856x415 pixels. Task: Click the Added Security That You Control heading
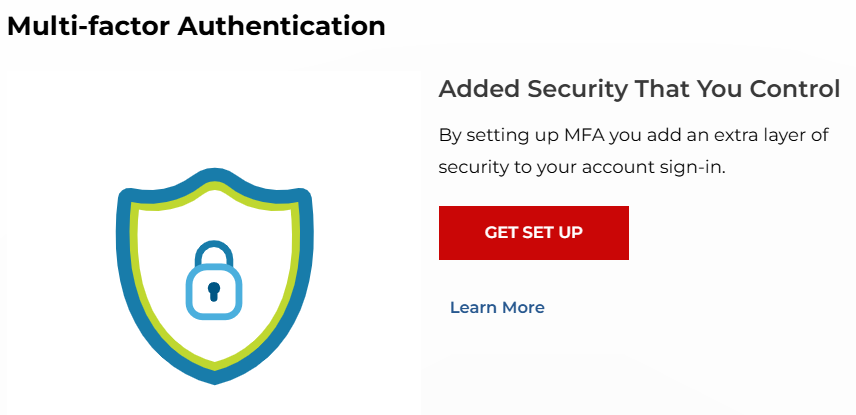(x=639, y=88)
